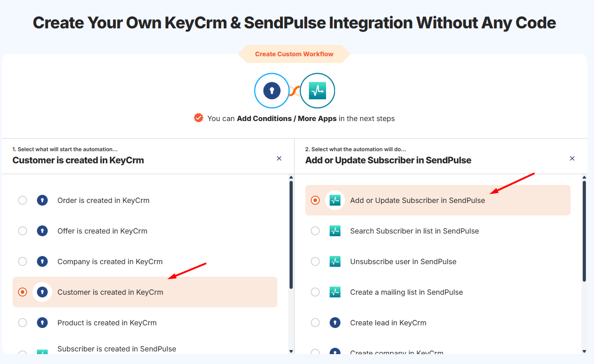Click SendPulse icon beside Search Subscriber in list

335,231
